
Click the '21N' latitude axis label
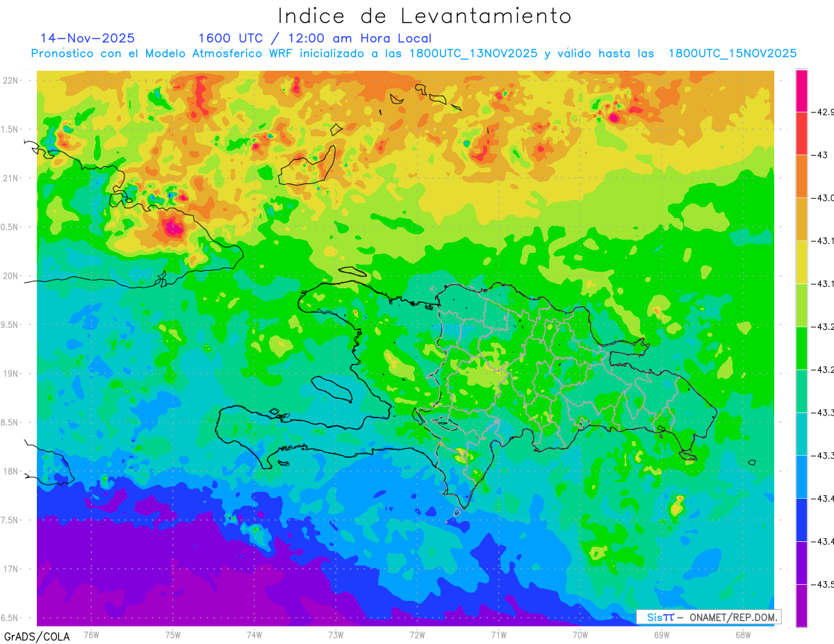(x=11, y=178)
